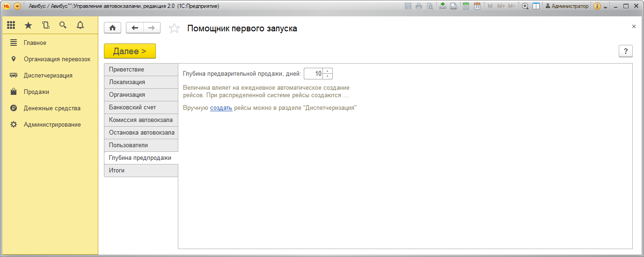
Task: Open the calculator icon in the title bar
Action: 466,6
